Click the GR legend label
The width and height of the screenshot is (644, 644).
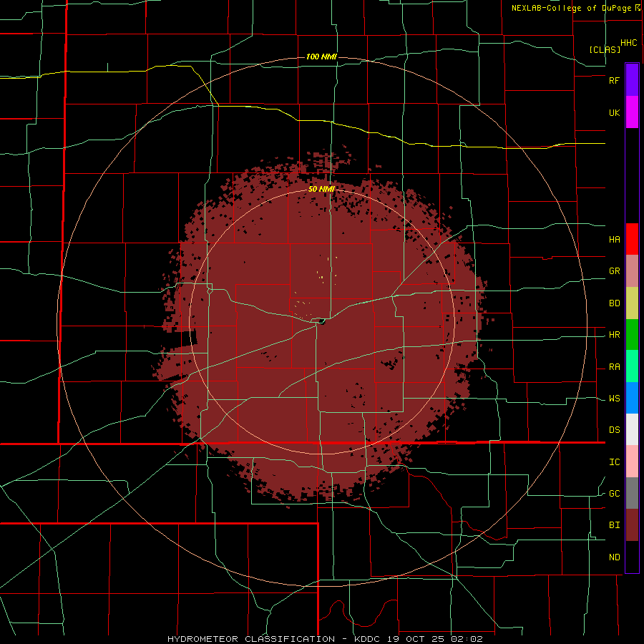[615, 271]
